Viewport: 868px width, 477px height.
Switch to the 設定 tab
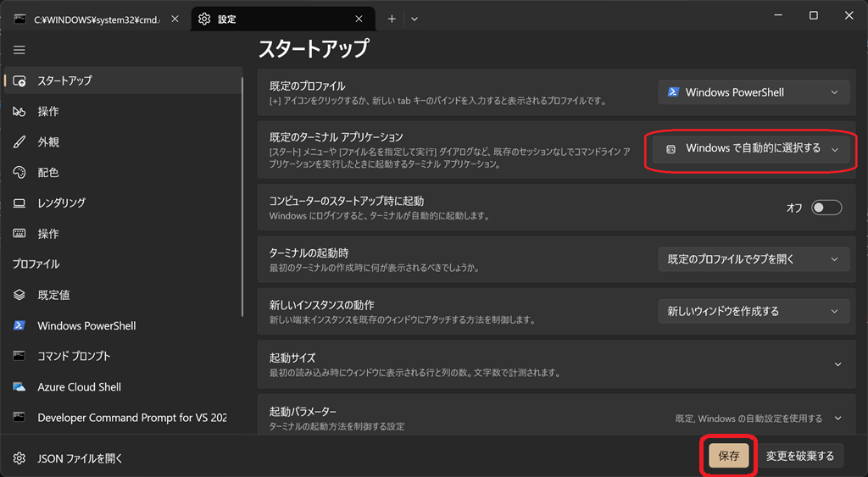click(283, 19)
